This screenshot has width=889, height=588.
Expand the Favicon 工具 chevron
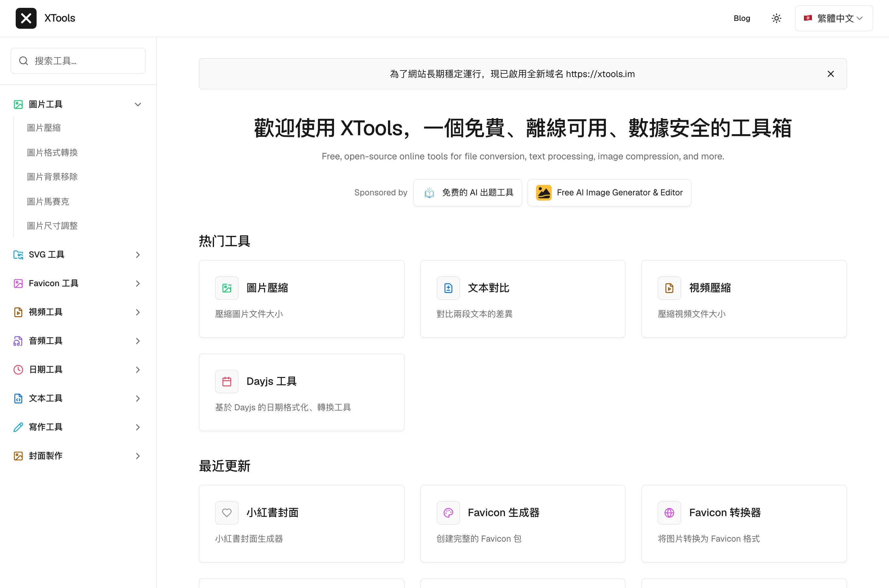coord(138,284)
